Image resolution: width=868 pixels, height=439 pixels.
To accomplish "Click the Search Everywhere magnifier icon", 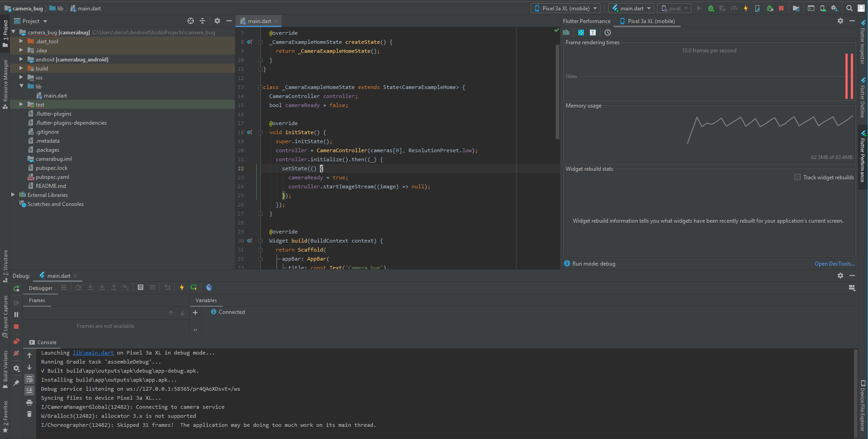I will coord(849,8).
